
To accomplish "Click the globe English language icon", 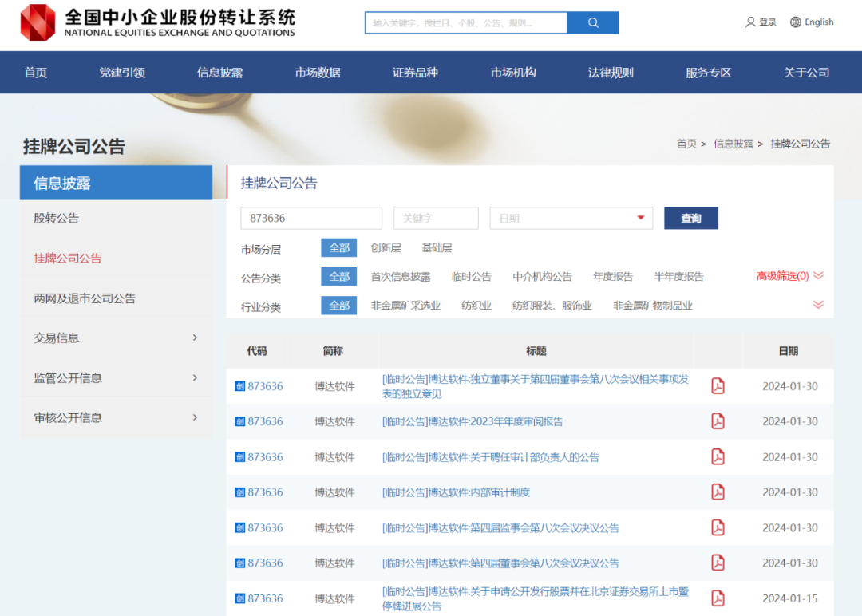I will (795, 22).
